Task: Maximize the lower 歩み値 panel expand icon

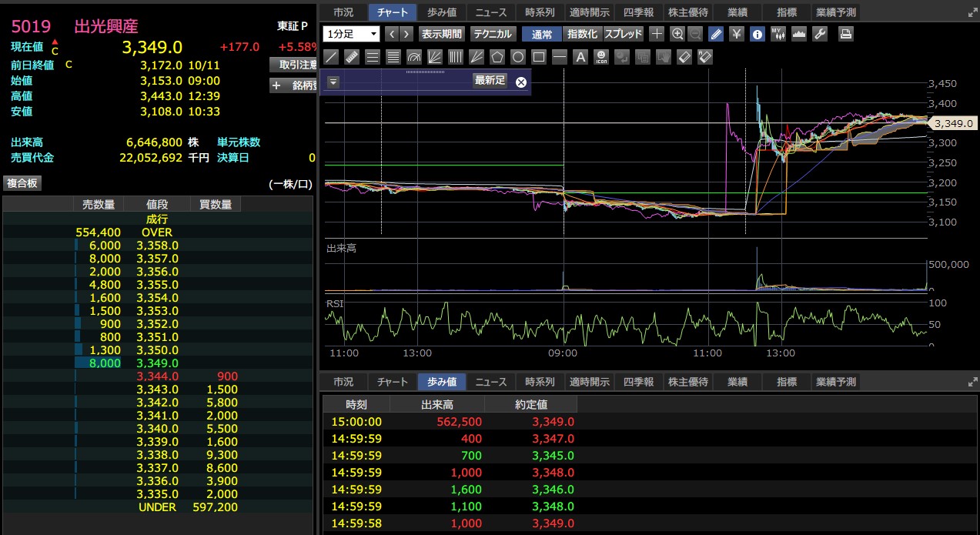Action: (972, 382)
